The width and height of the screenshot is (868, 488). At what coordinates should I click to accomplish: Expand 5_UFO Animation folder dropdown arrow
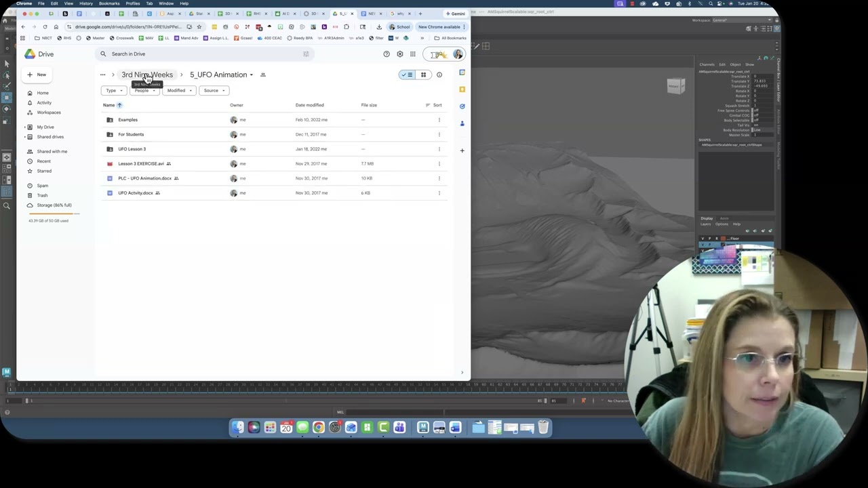251,75
